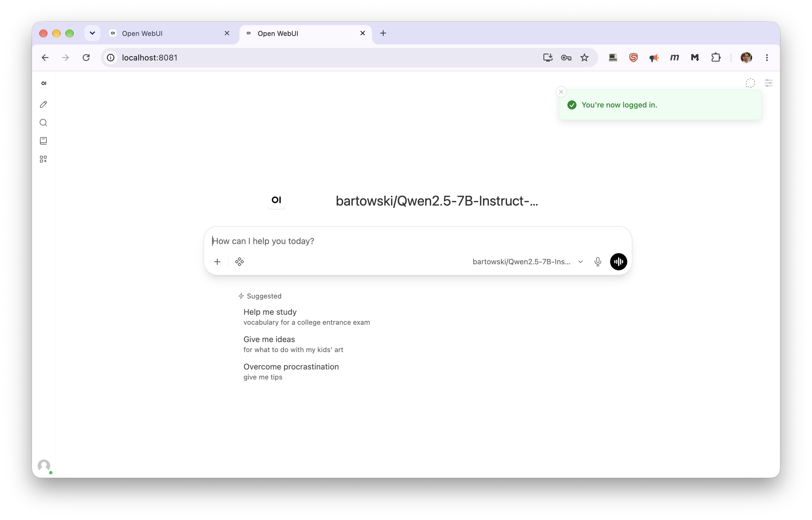Open the Extensions puzzle icon
Image resolution: width=812 pixels, height=520 pixels.
[x=715, y=58]
